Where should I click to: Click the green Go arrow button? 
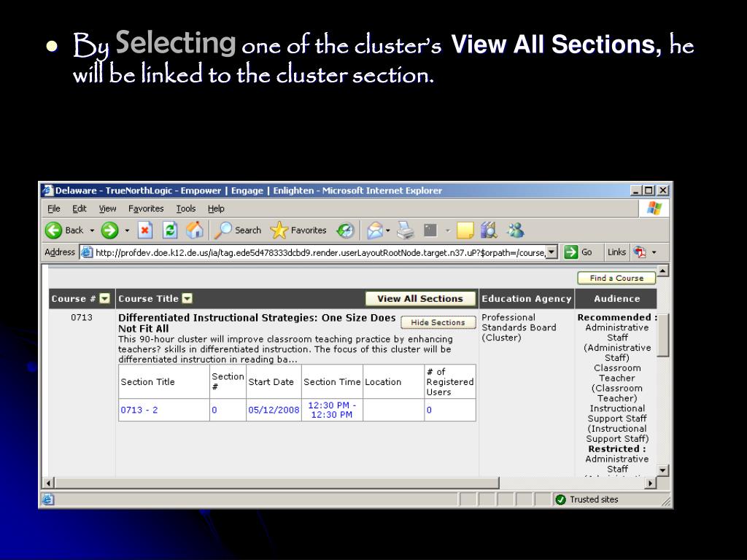click(570, 252)
